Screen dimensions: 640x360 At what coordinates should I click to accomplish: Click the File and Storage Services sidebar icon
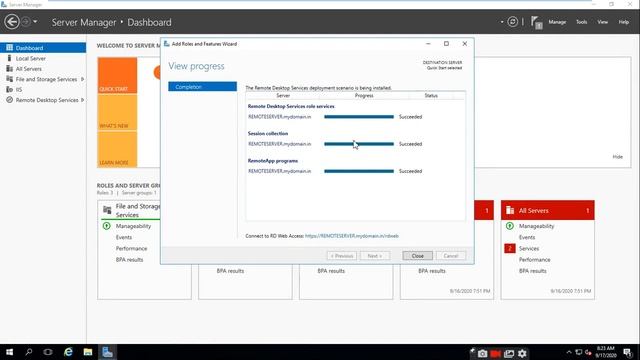click(9, 79)
